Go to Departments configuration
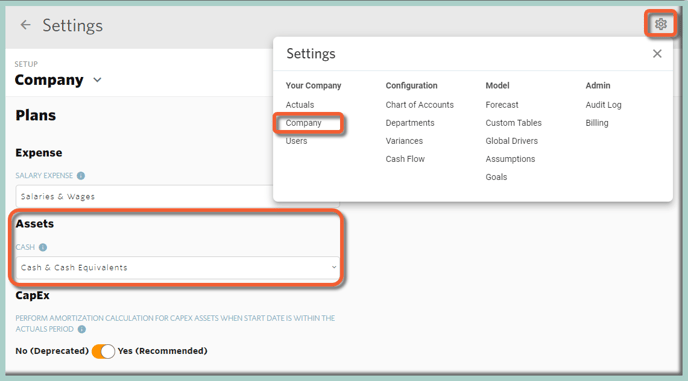688x381 pixels. point(410,123)
